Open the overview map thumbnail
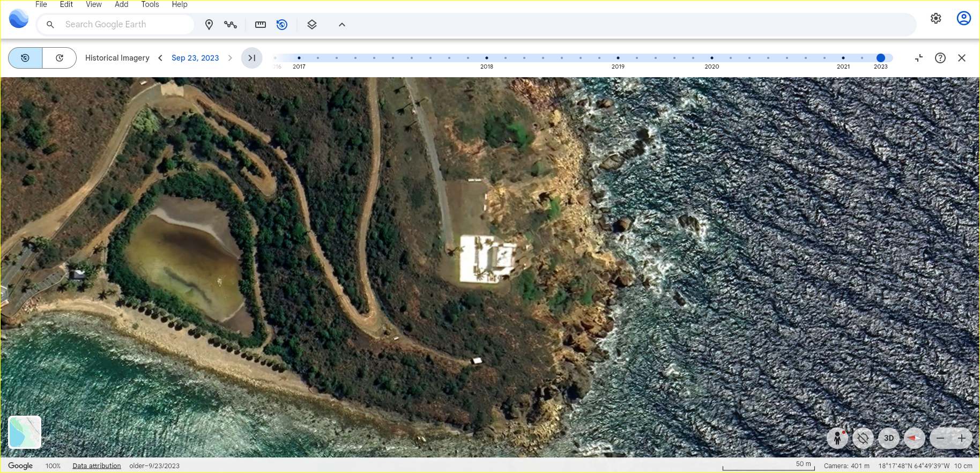980x473 pixels. coord(25,432)
